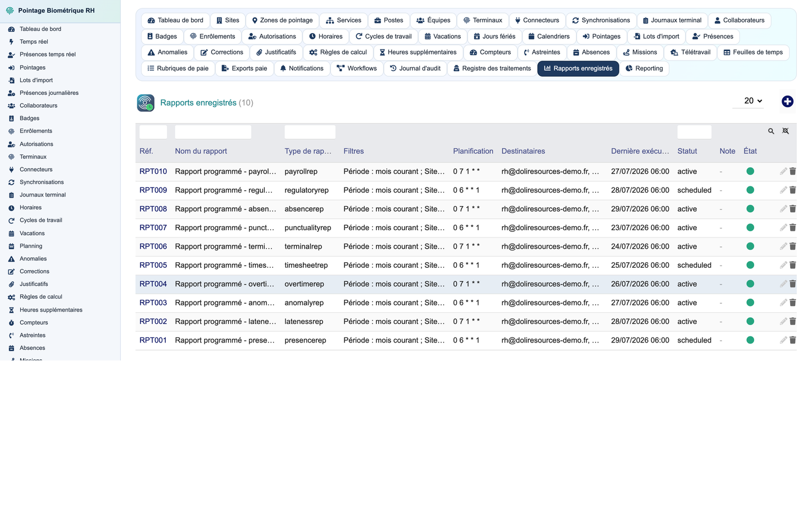Viewport: 812px width, 507px height.
Task: Click the '23/07/2026 06:00' date cell
Action: pos(640,227)
